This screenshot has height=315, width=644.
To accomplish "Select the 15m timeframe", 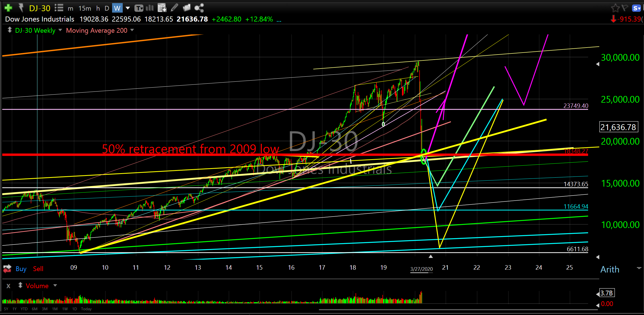I will click(x=85, y=8).
